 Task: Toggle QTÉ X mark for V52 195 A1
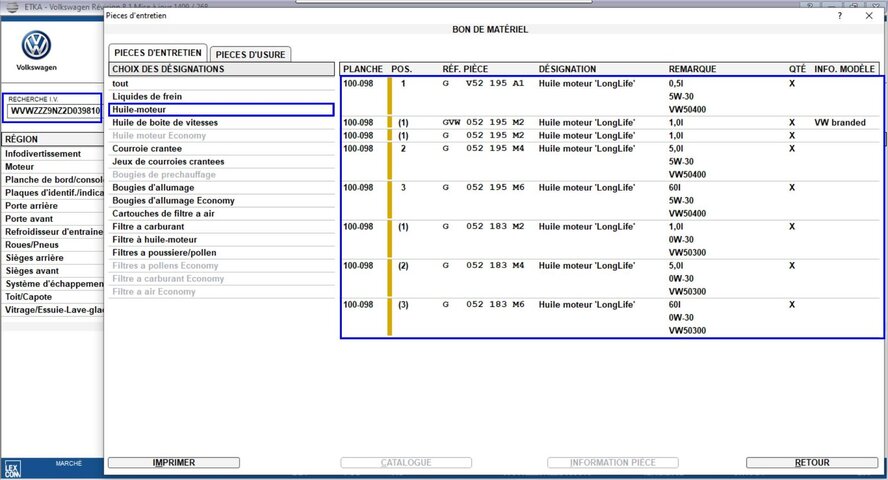[792, 83]
